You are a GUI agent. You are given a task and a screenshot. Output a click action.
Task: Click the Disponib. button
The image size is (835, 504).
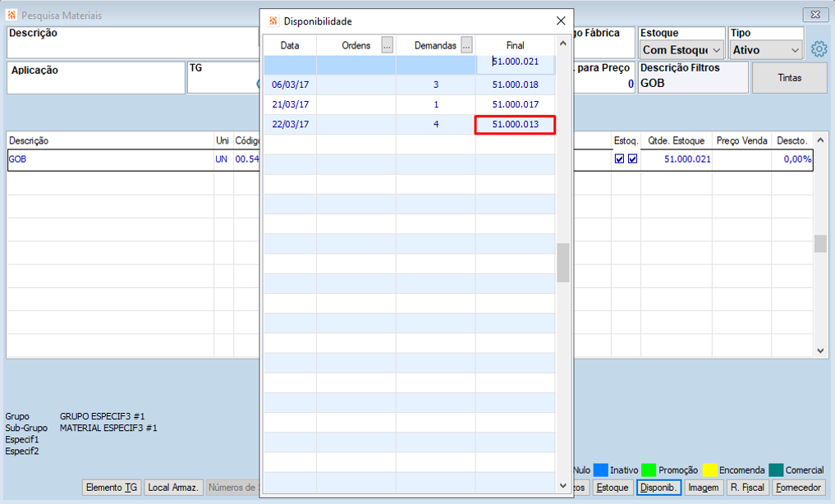(x=658, y=488)
